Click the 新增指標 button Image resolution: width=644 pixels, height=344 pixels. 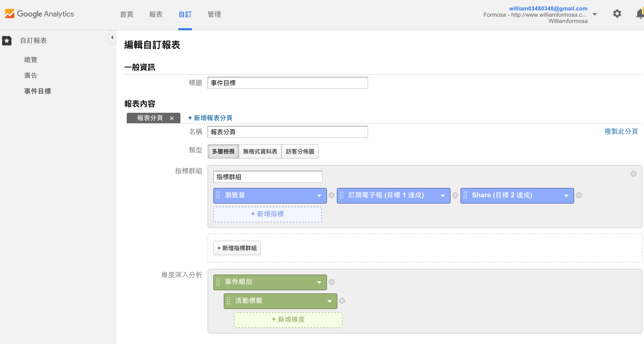click(268, 214)
